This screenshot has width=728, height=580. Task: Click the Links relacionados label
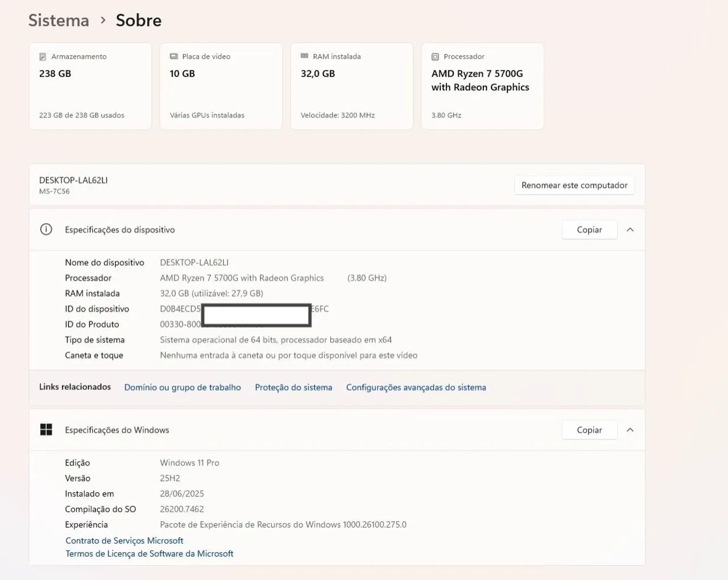(x=75, y=386)
